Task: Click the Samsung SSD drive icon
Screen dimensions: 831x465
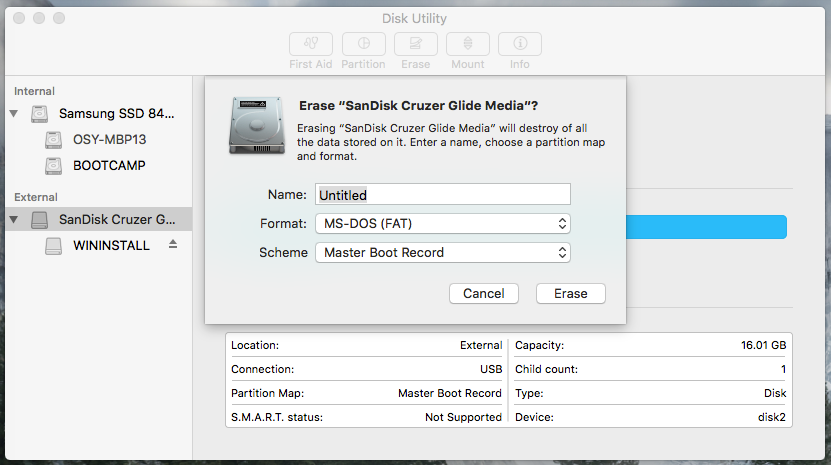Action: pyautogui.click(x=39, y=113)
